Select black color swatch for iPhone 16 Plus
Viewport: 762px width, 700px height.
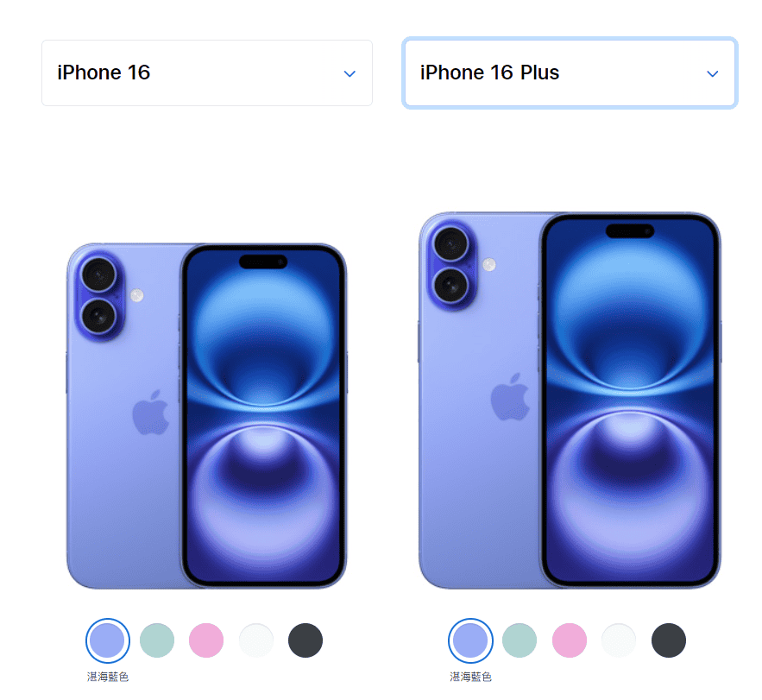click(669, 640)
